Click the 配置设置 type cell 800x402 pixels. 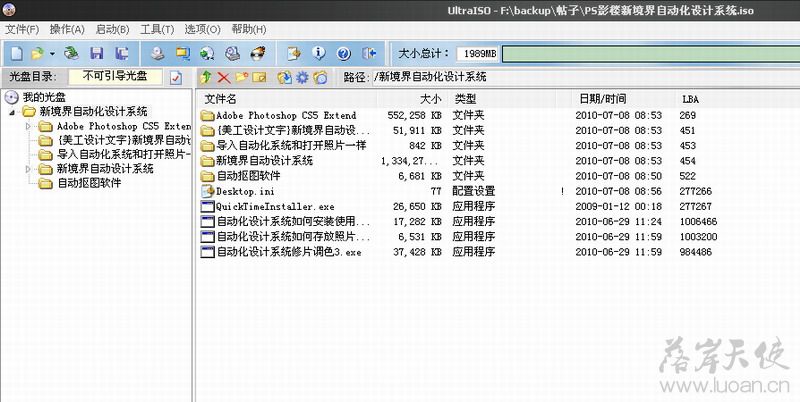[473, 191]
